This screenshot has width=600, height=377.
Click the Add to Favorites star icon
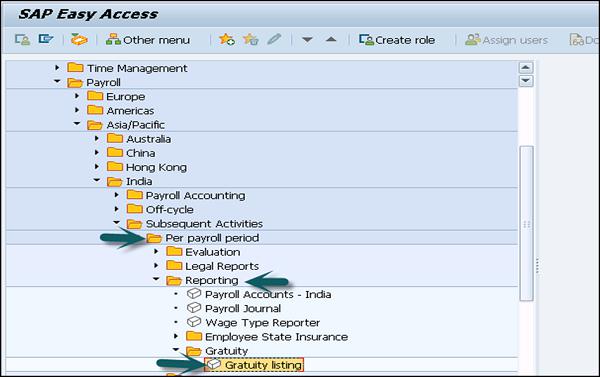click(227, 40)
